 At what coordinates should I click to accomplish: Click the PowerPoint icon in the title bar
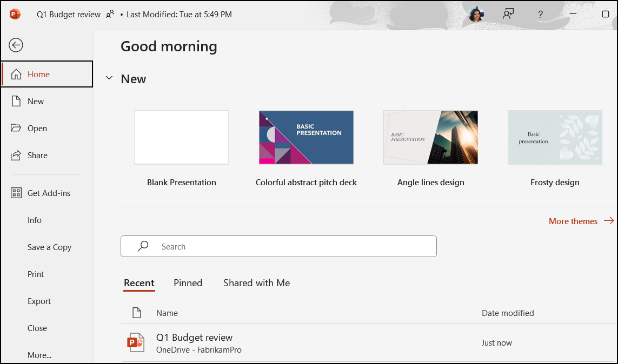click(x=15, y=14)
